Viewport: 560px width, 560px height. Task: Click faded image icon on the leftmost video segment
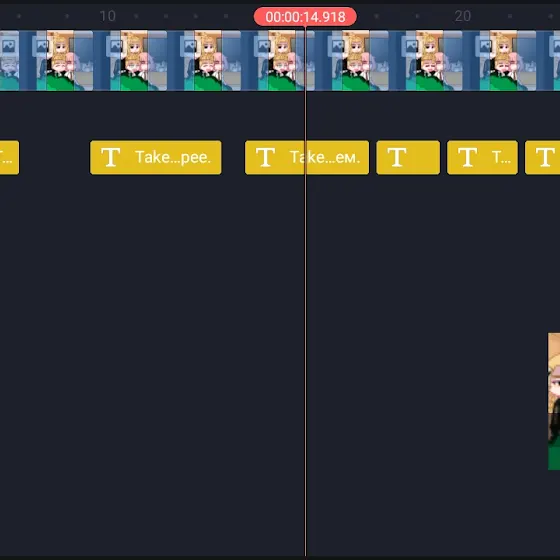(8, 46)
